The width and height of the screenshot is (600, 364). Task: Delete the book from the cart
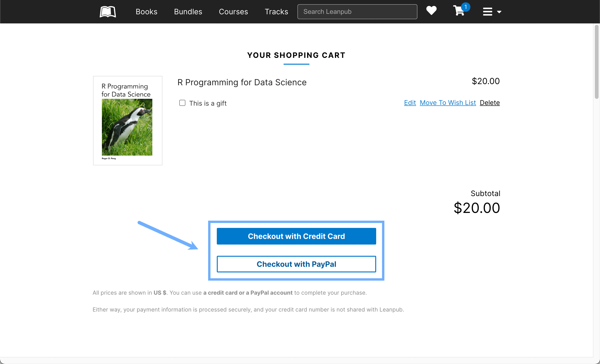tap(489, 103)
